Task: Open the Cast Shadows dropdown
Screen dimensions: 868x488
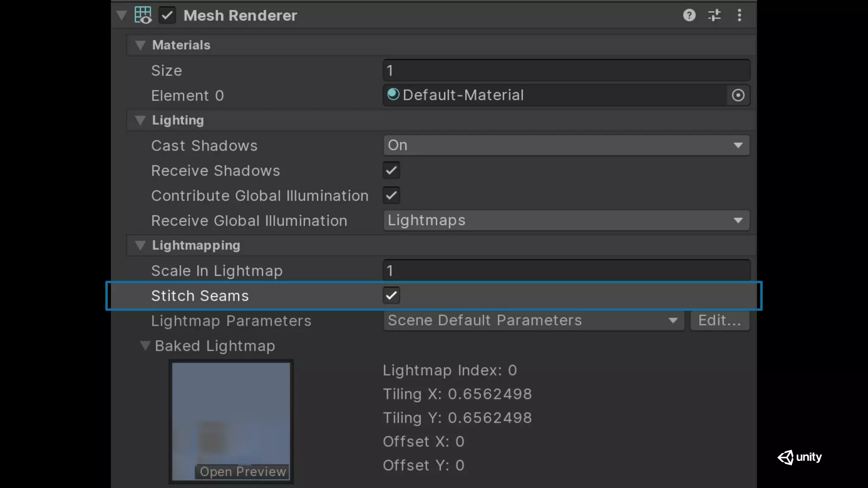Action: [x=566, y=145]
